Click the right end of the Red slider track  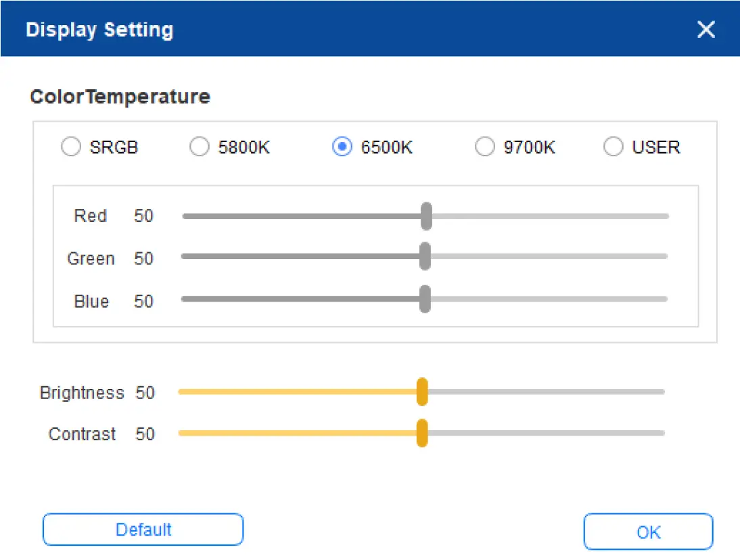point(666,216)
